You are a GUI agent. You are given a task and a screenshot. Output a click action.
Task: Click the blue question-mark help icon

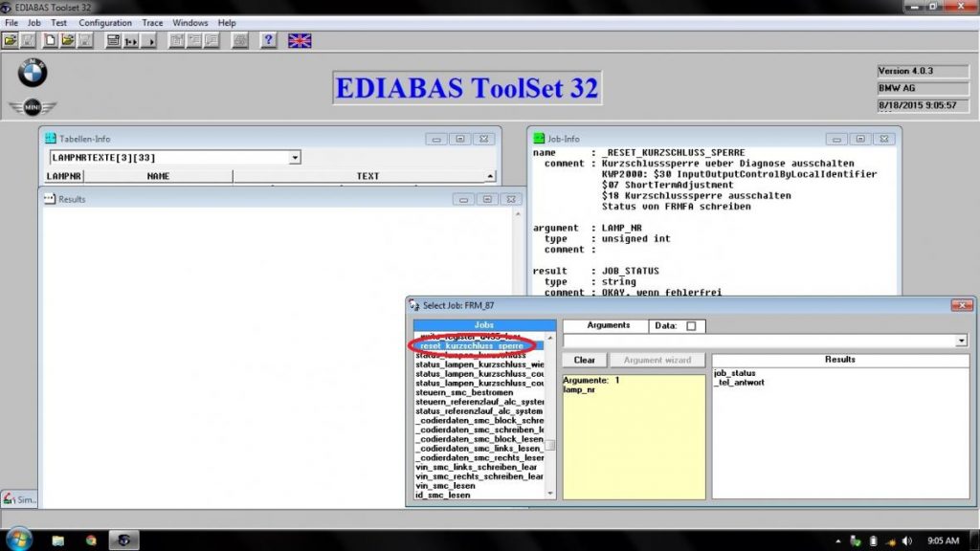[268, 41]
